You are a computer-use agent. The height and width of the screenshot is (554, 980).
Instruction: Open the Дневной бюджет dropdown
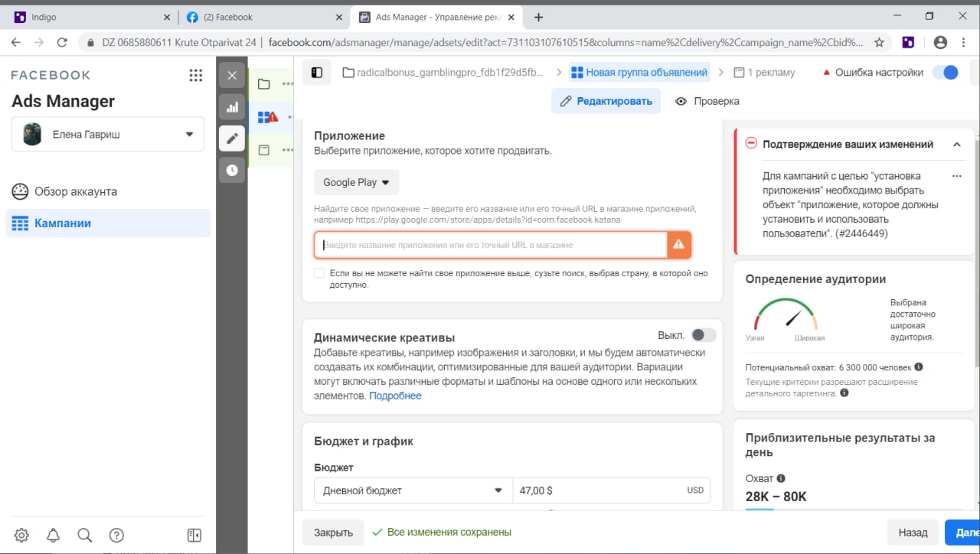(413, 490)
